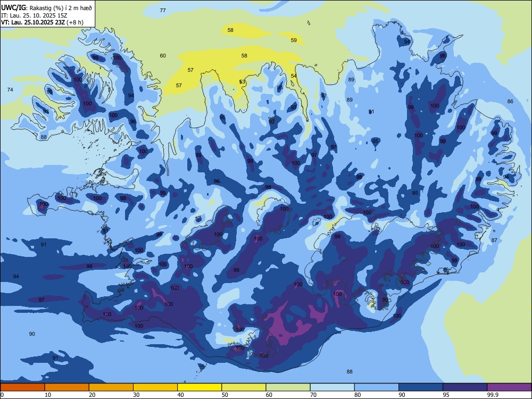Click the dark orange 0–10 legend swatch
The height and width of the screenshot is (399, 532).
pyautogui.click(x=22, y=387)
